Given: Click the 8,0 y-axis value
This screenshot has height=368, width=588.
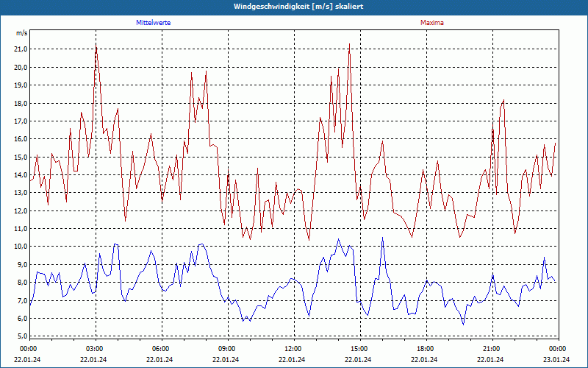Looking at the screenshot, I should (23, 283).
